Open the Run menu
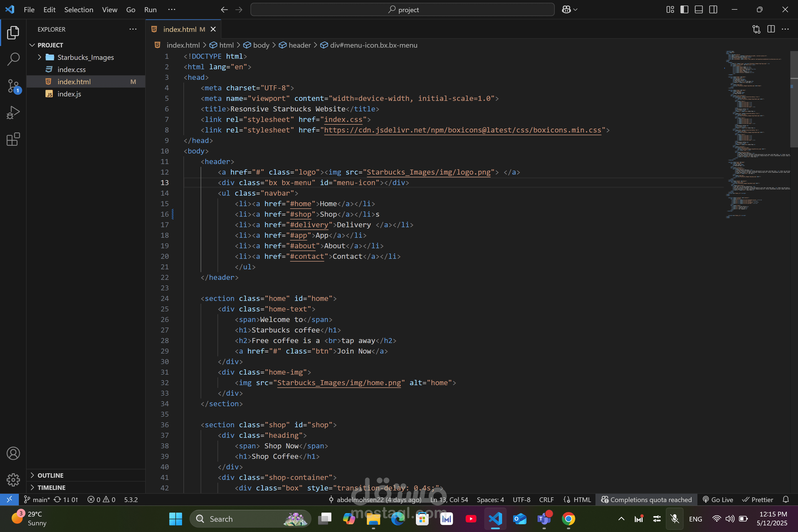The image size is (798, 532). pyautogui.click(x=150, y=9)
